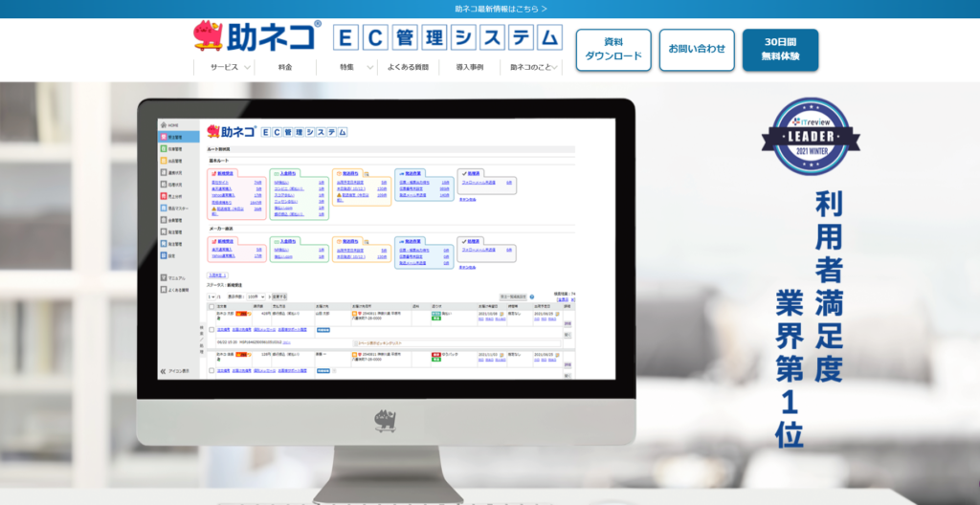Expand the サービス menu dropdown
The height and width of the screenshot is (505, 980).
224,68
